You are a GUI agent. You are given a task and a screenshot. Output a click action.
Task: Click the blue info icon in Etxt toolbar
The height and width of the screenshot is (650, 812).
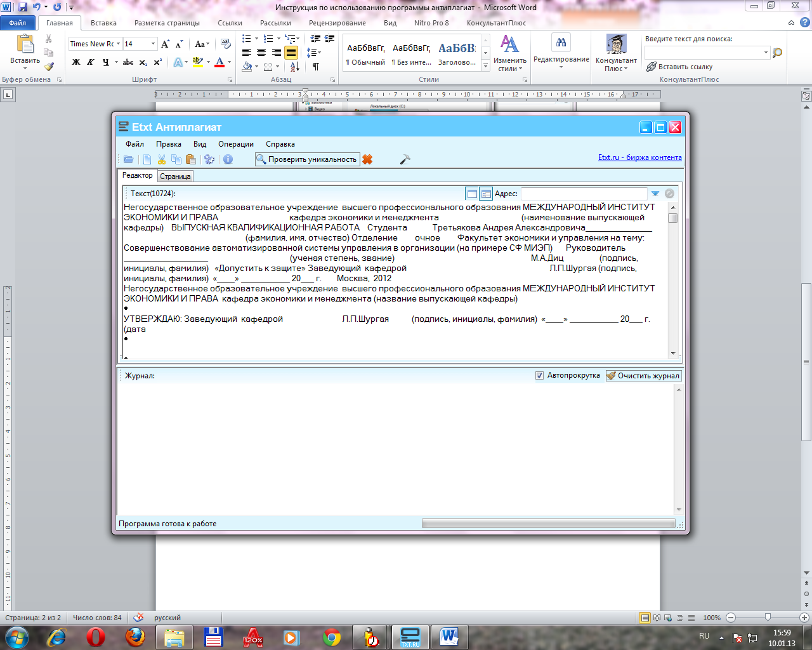pos(228,159)
